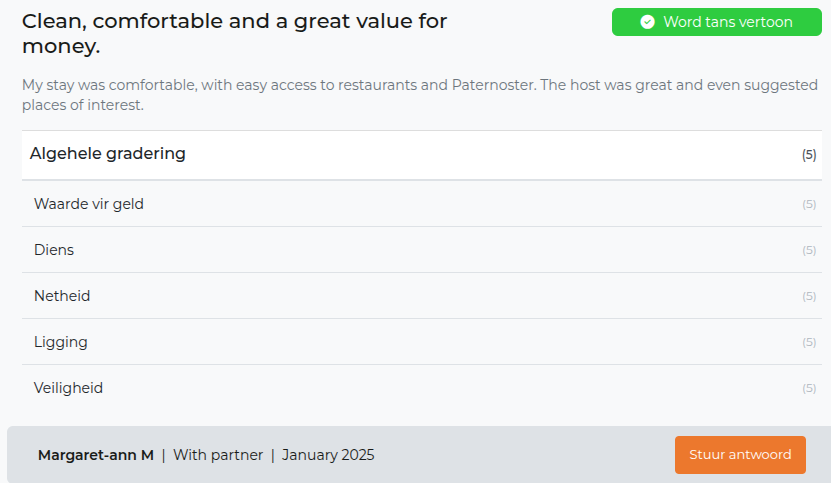
Task: Click the review title 'Clean, comfortable…'
Action: [234, 33]
